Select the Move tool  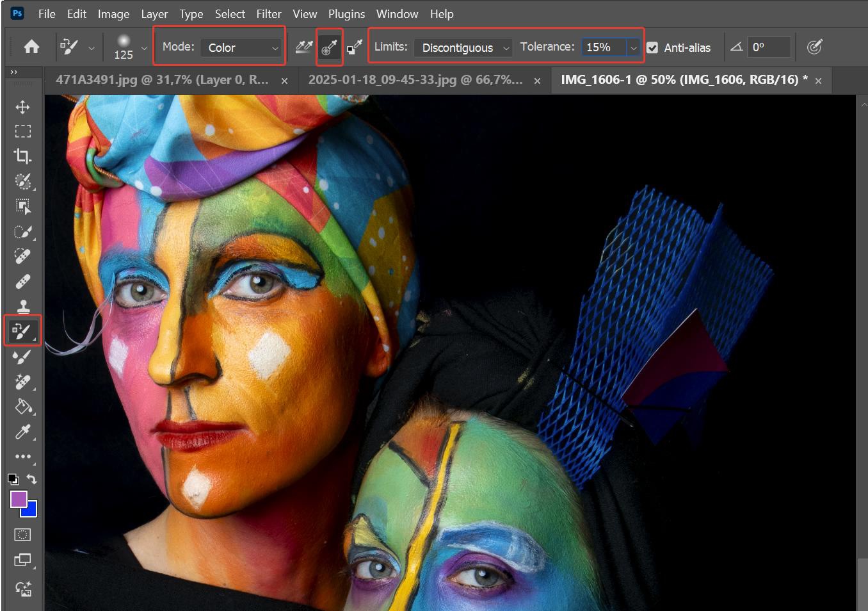click(22, 107)
